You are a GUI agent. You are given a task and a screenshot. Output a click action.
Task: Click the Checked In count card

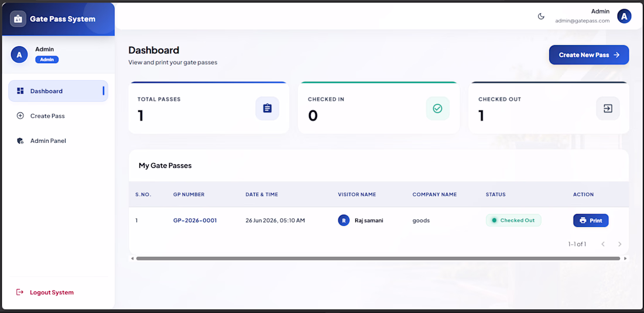tap(379, 108)
